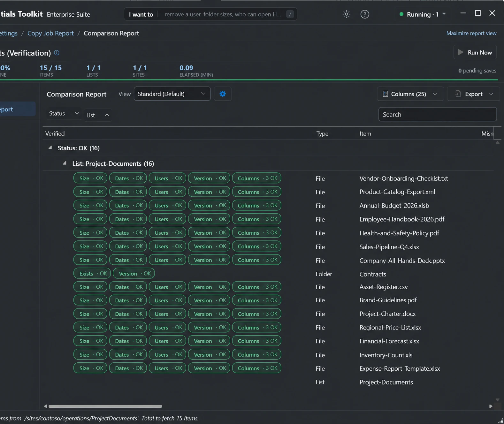The image size is (504, 424).
Task: Select the Project-Documents list row
Action: point(268,382)
